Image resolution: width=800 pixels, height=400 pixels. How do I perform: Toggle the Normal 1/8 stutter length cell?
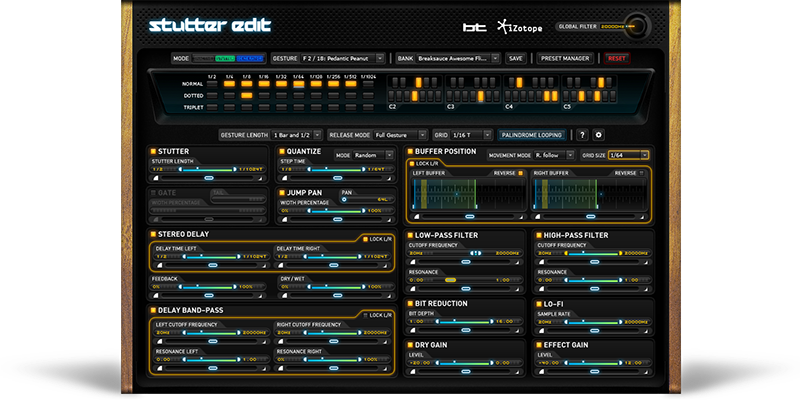click(x=246, y=84)
